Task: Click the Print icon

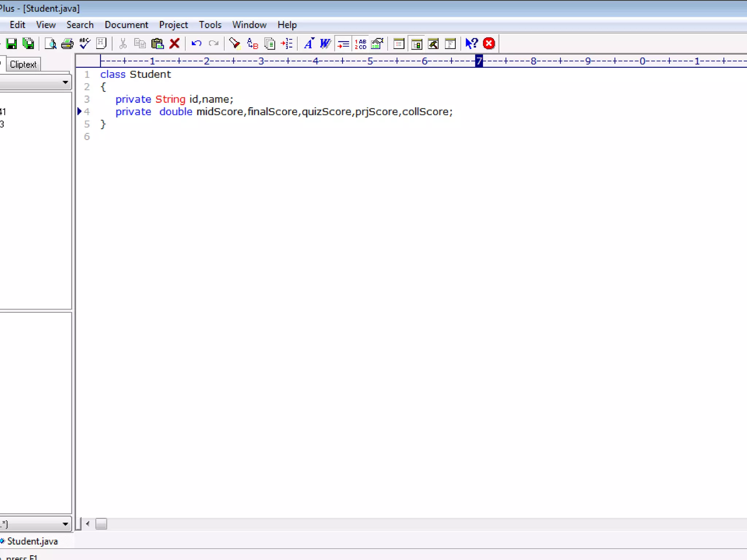Action: coord(67,44)
